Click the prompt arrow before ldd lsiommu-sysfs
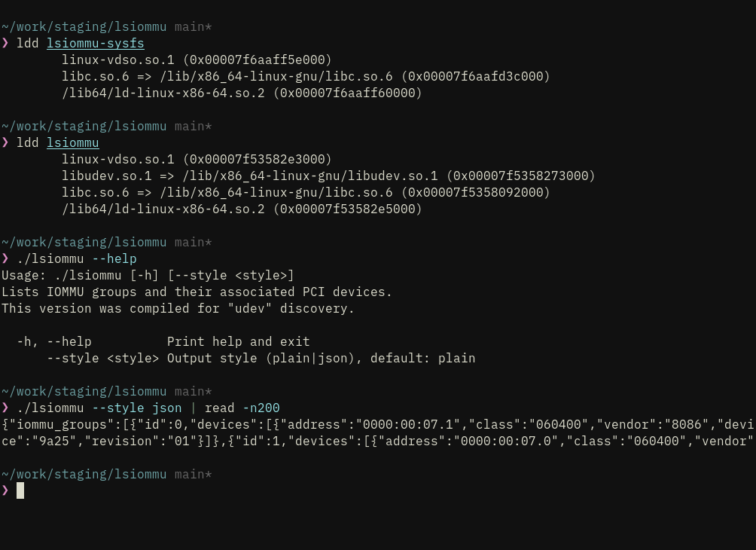The width and height of the screenshot is (756, 550). (x=5, y=44)
